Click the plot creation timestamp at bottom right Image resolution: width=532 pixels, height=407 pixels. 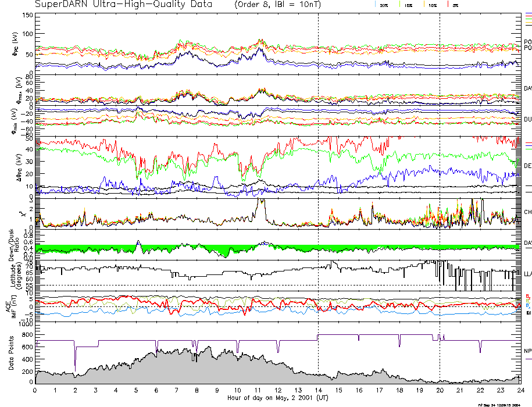pyautogui.click(x=503, y=404)
